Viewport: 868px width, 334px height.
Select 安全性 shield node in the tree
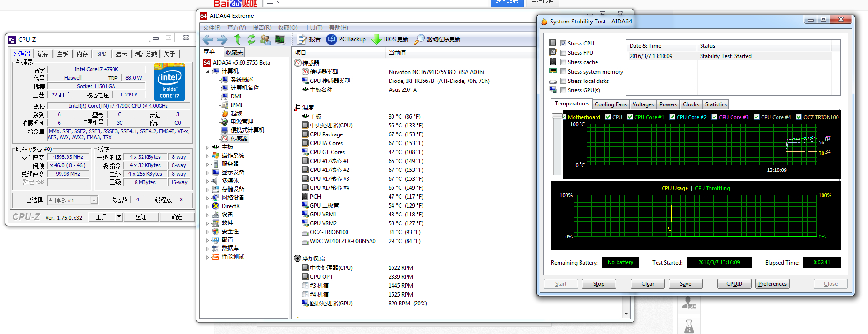click(226, 231)
